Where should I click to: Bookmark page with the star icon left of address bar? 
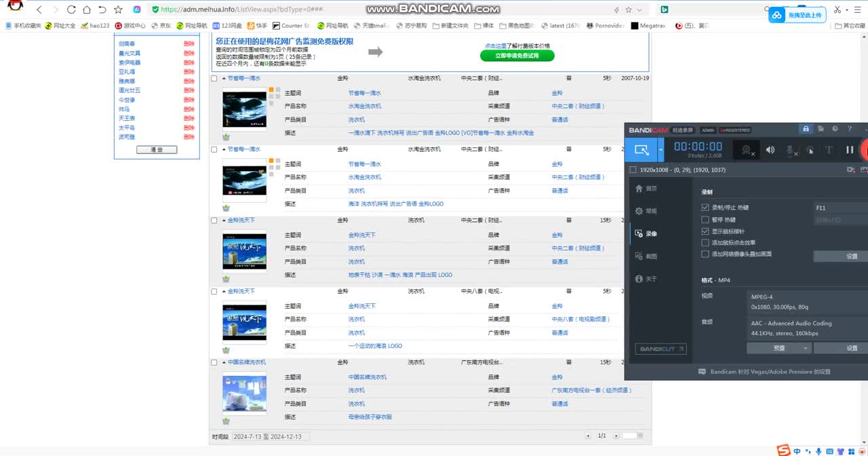119,10
